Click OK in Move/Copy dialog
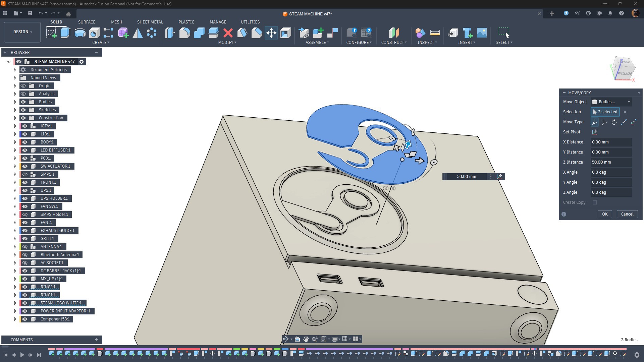This screenshot has width=644, height=362. [604, 214]
